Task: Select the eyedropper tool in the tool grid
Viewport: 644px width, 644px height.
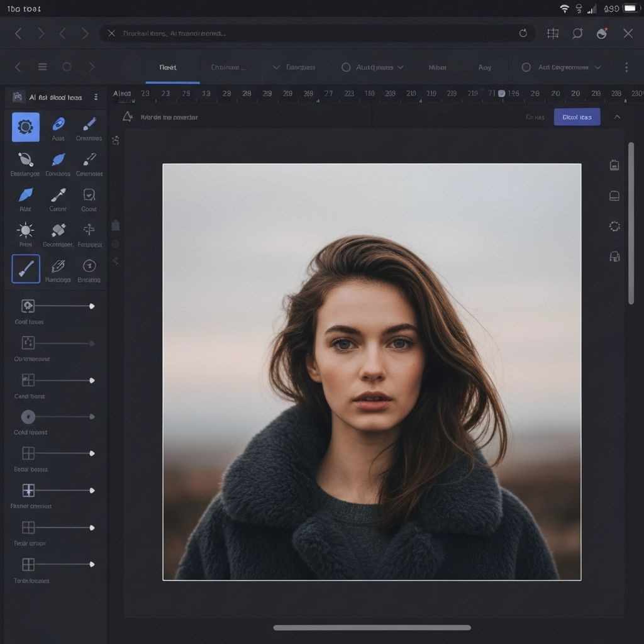Action: [x=58, y=195]
